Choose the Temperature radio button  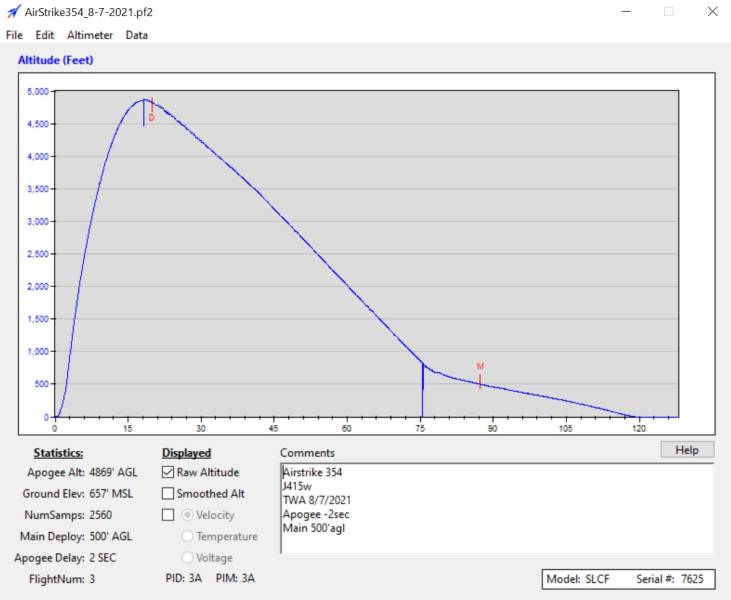tap(187, 537)
